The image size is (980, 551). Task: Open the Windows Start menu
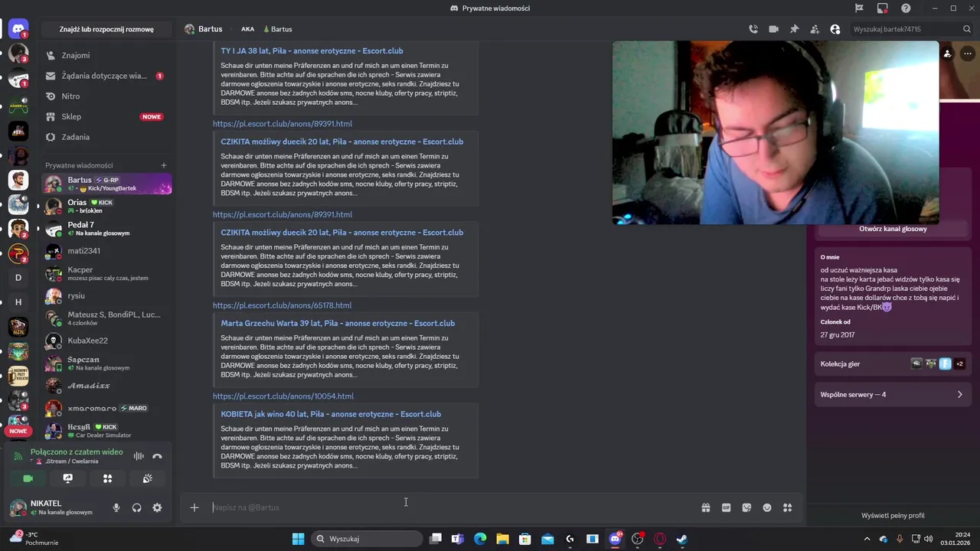point(299,539)
